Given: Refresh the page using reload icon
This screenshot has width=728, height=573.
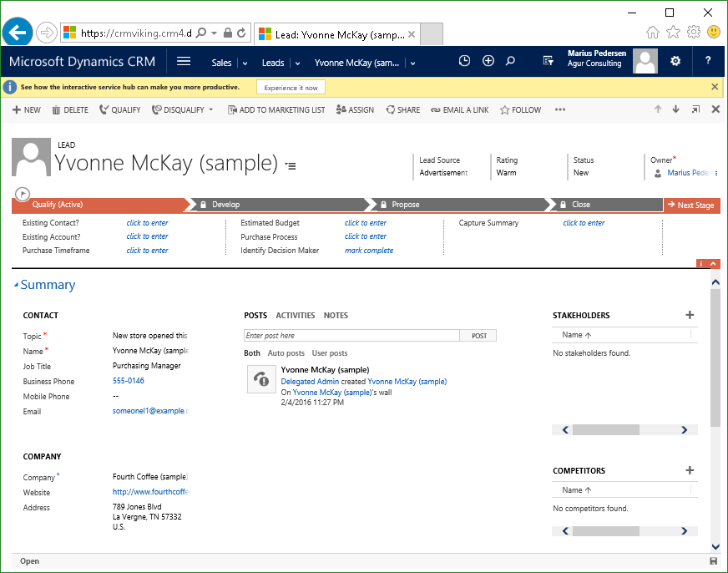Looking at the screenshot, I should [241, 33].
